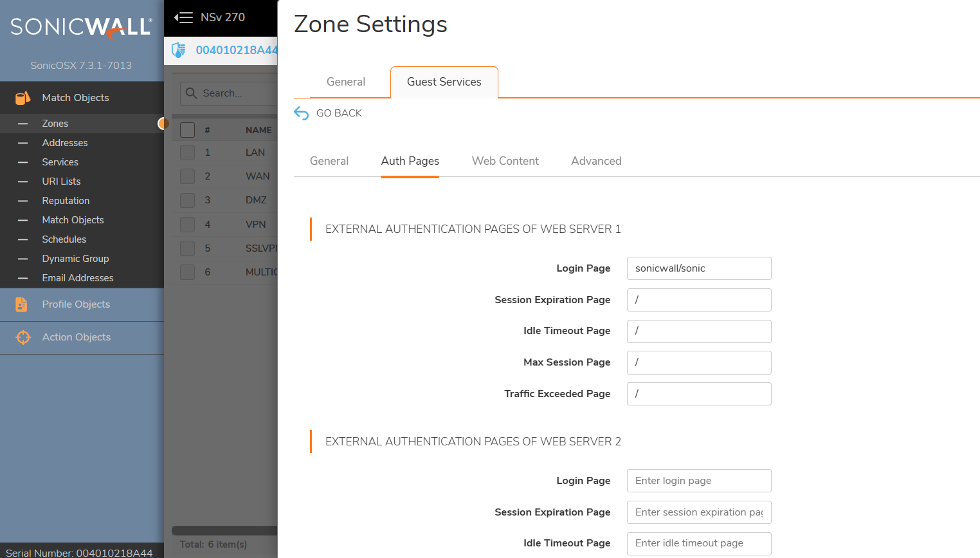Image resolution: width=980 pixels, height=558 pixels.
Task: Click the Go Back arrow icon
Action: point(301,113)
